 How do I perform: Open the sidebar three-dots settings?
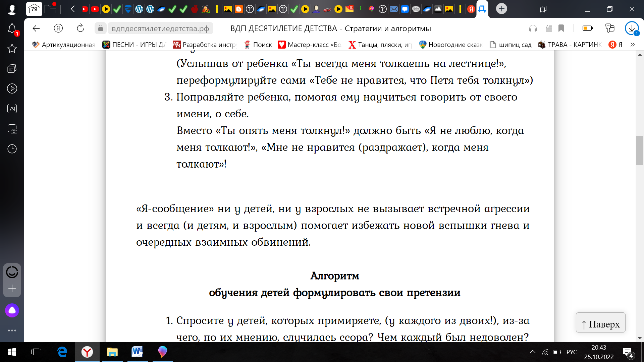tap(12, 330)
